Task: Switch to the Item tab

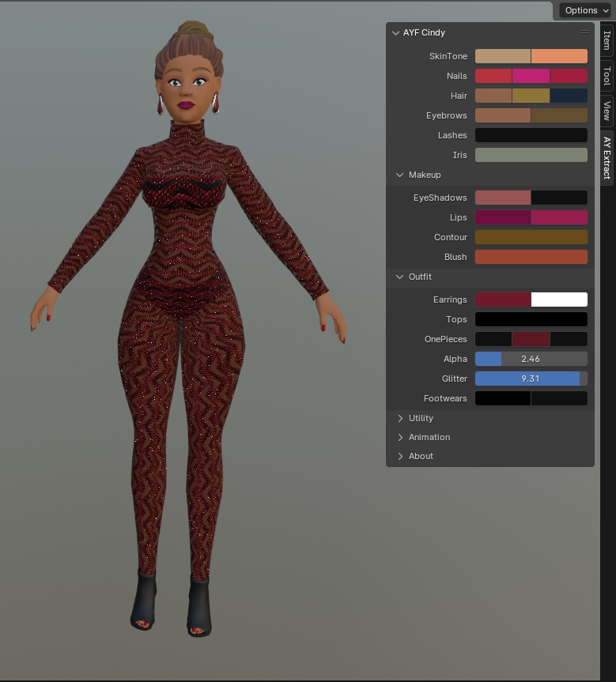Action: [x=607, y=40]
